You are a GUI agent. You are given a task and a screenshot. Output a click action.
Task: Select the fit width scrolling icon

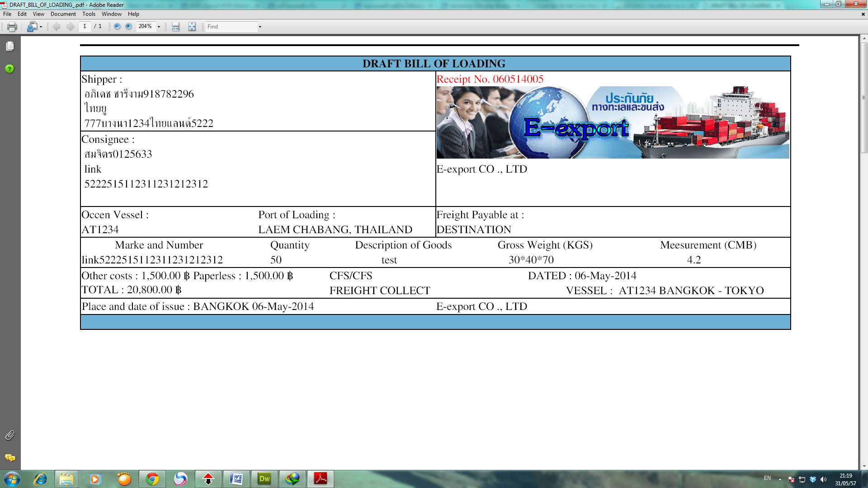(176, 27)
